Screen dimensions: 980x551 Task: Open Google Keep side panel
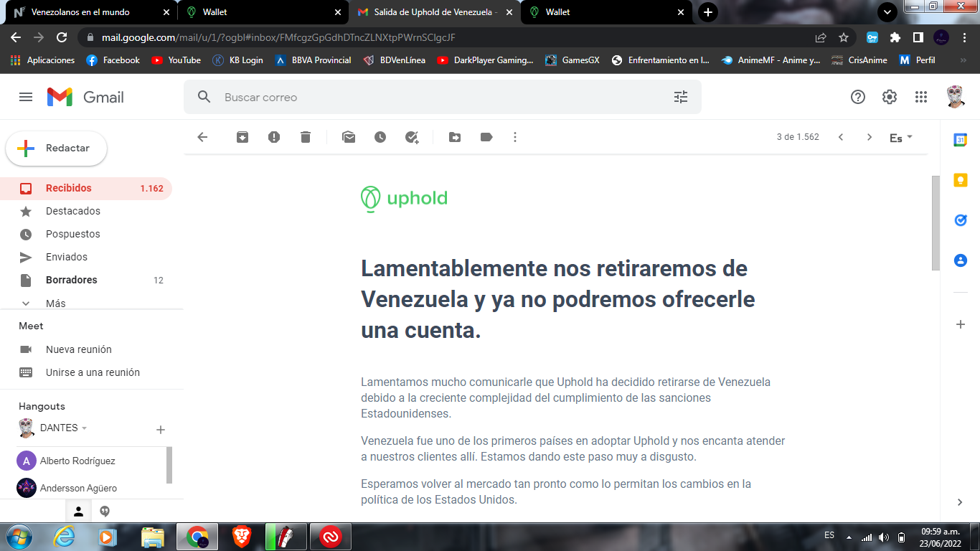pos(961,180)
